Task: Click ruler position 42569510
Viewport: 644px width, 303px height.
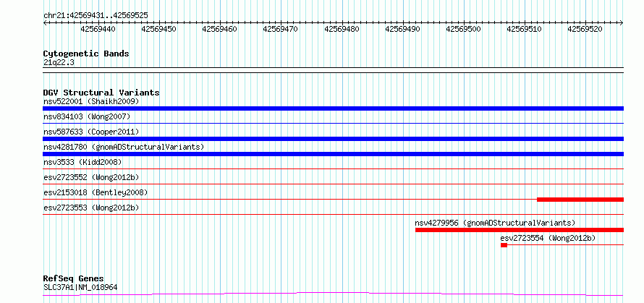Action: click(x=525, y=29)
